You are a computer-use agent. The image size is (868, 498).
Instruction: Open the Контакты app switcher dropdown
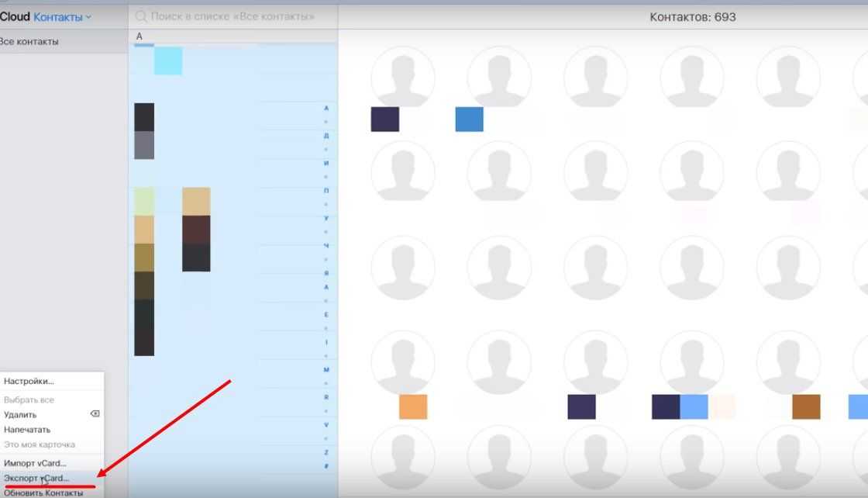coord(62,17)
